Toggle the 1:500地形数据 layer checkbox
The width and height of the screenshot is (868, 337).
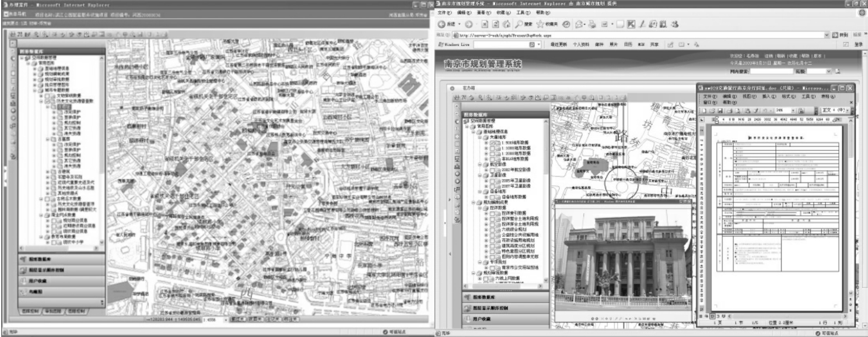(x=494, y=143)
